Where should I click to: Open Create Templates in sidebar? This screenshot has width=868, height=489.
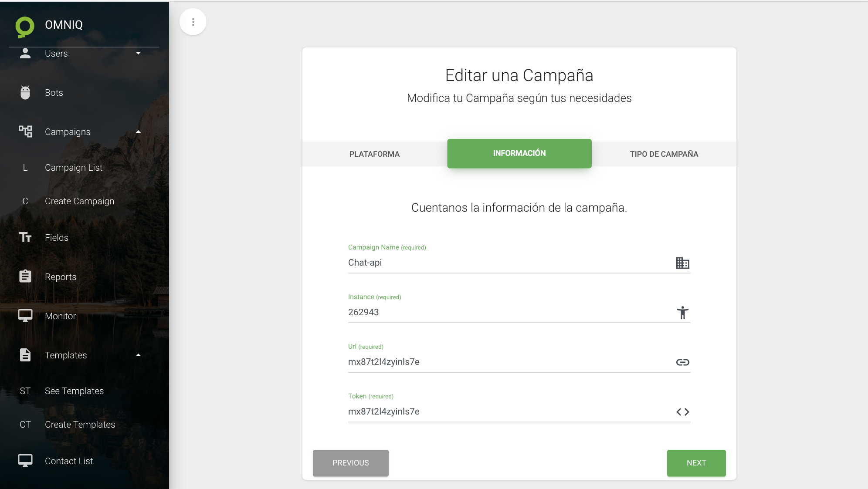coord(80,425)
